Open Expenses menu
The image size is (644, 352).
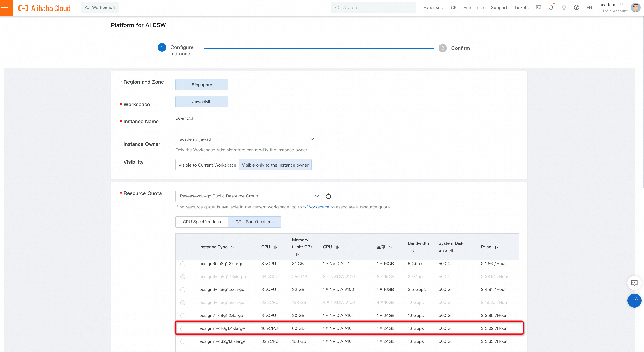click(433, 7)
